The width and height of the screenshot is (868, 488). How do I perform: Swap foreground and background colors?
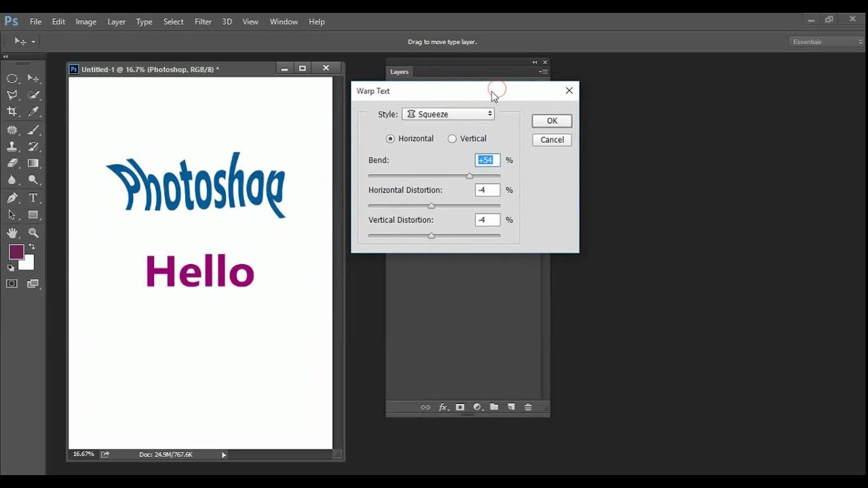tap(32, 247)
